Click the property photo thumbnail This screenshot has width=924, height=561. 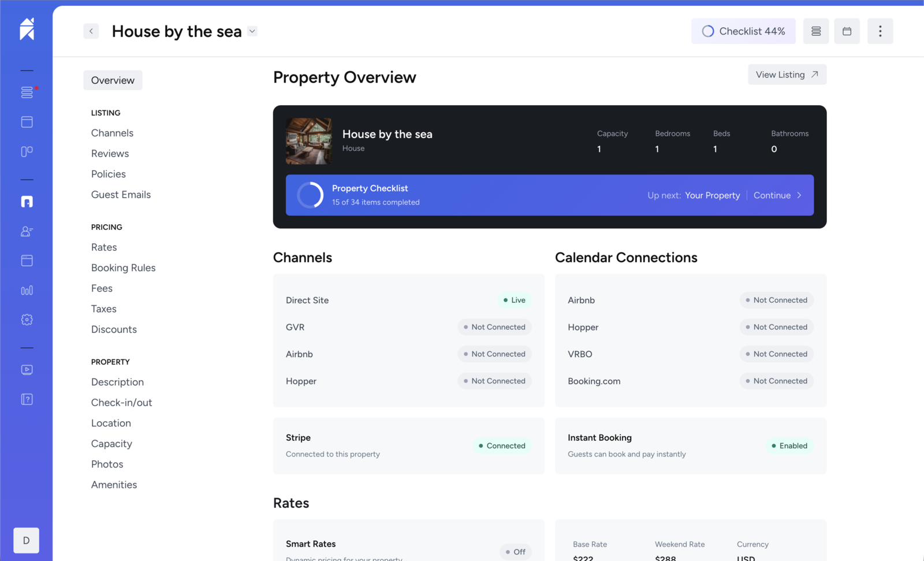tap(309, 141)
